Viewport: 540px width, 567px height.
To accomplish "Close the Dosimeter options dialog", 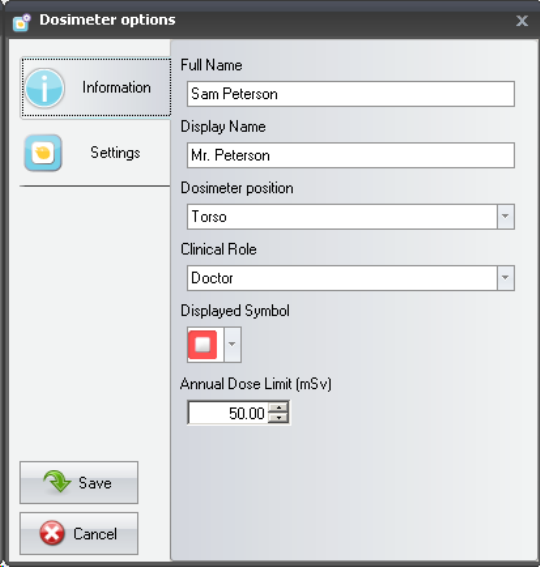I will 522,21.
